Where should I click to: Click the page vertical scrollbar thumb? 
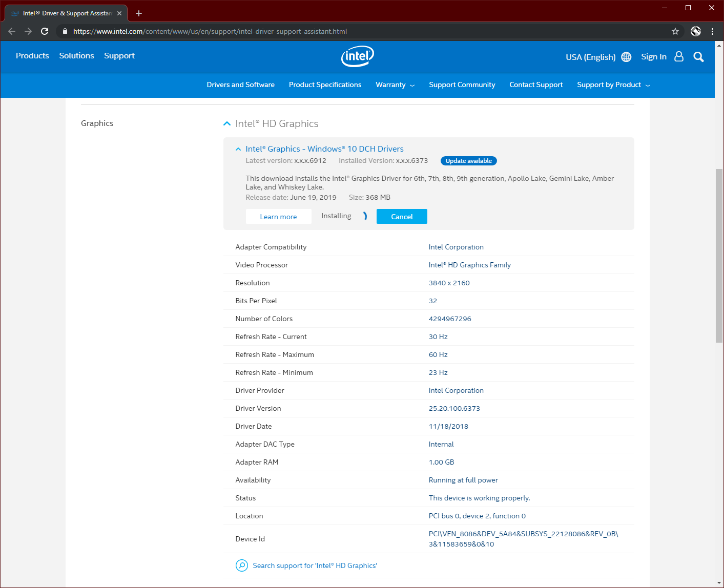(719, 256)
